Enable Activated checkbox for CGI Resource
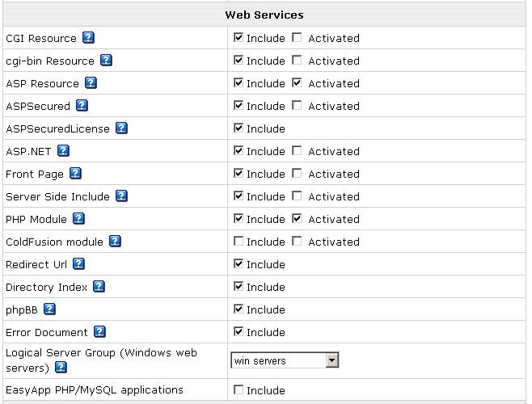The image size is (532, 404). [297, 37]
